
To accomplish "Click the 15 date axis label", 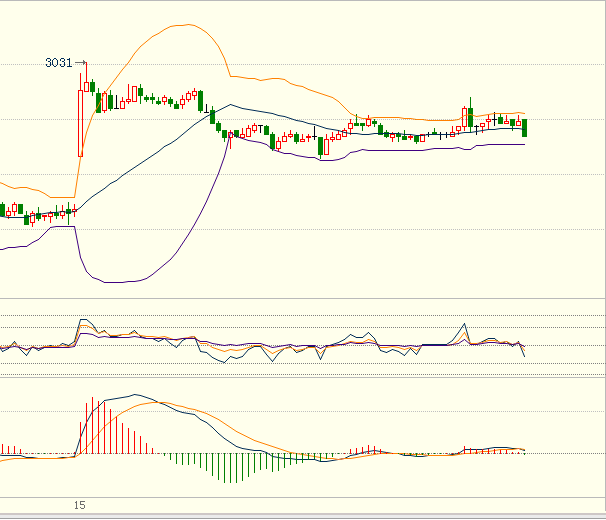I will point(79,505).
